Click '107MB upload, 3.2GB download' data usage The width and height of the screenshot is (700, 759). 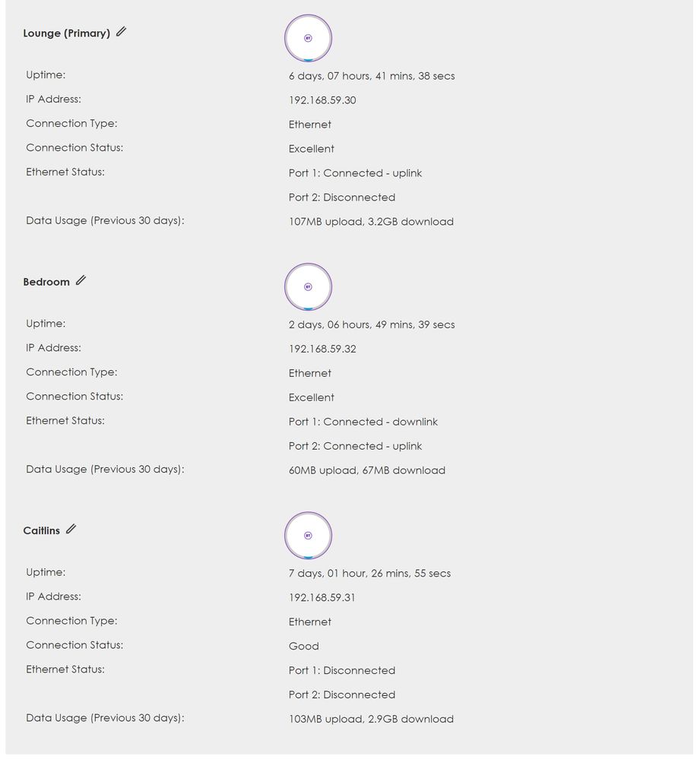(x=371, y=222)
